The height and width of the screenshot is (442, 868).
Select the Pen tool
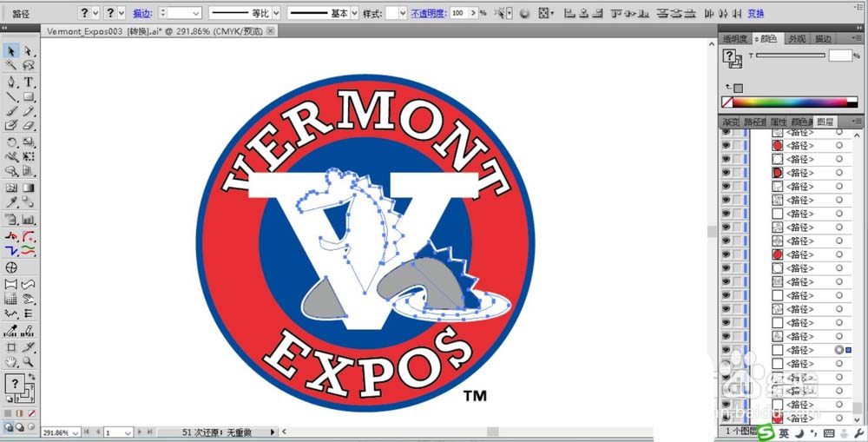click(11, 82)
